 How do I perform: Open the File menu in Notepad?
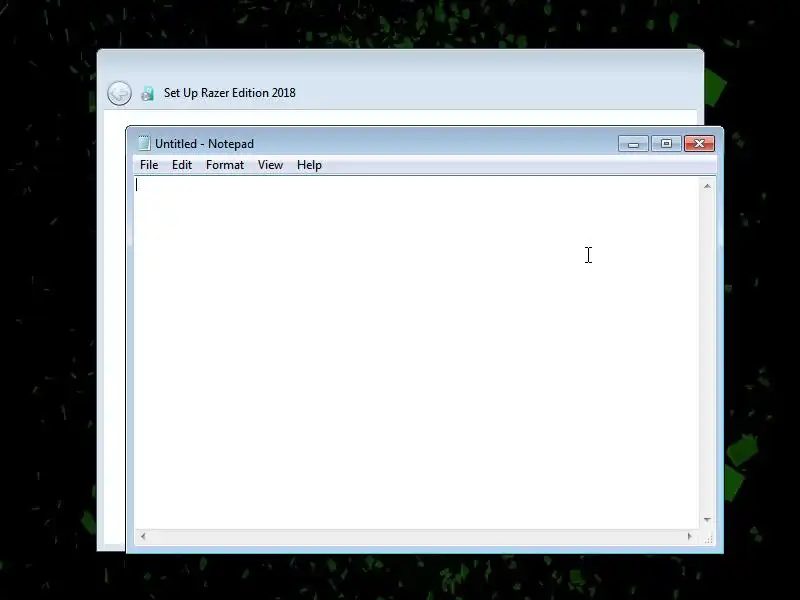(149, 165)
